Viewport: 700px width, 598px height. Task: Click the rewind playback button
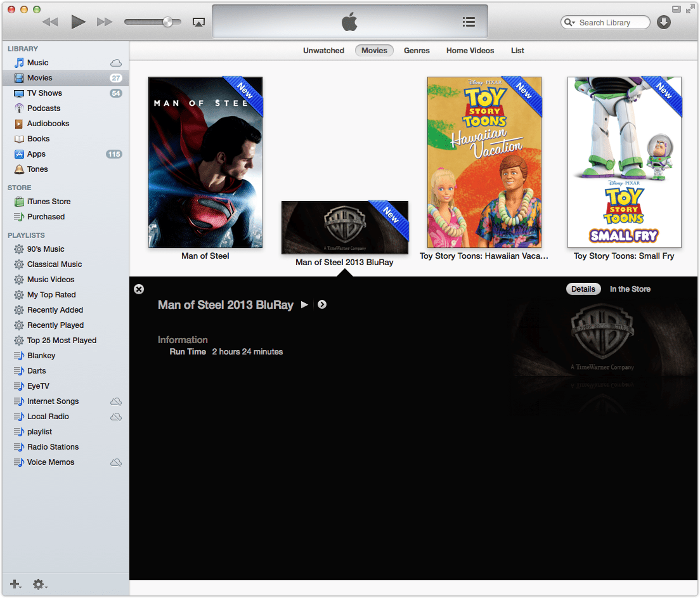point(50,22)
